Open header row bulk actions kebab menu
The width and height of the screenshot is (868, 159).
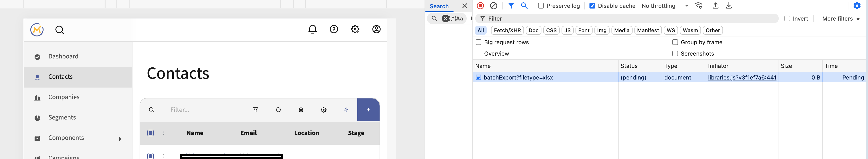coord(164,133)
